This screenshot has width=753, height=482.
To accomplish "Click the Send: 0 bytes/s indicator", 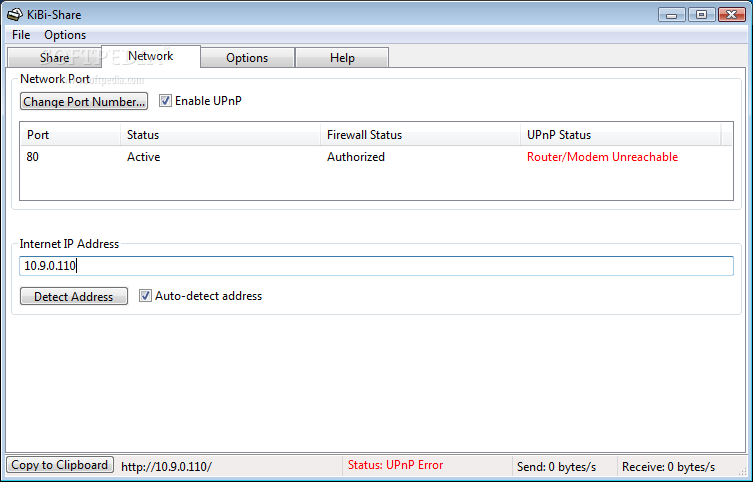I will pos(556,467).
